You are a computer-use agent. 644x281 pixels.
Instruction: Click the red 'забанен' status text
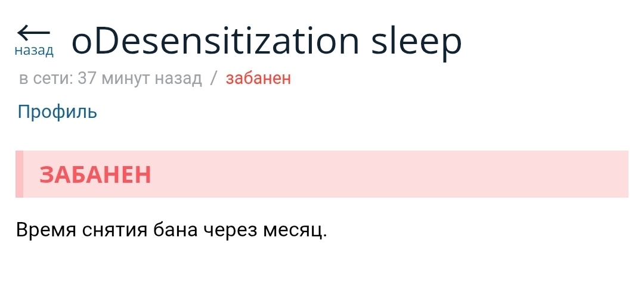click(258, 78)
